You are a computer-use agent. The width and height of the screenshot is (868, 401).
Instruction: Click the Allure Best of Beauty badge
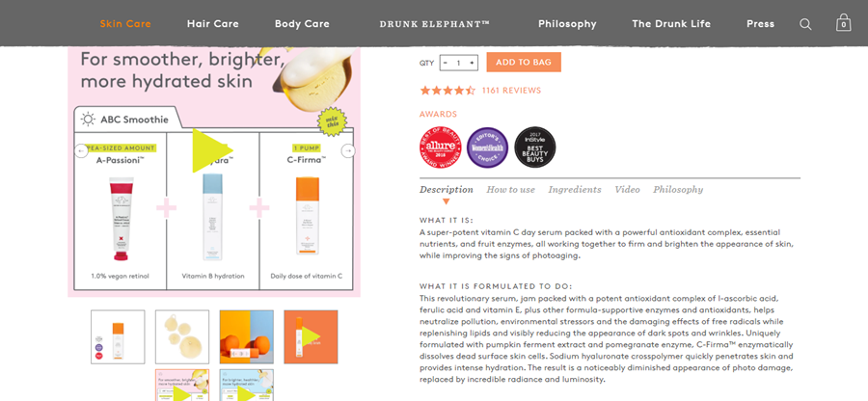tap(439, 147)
